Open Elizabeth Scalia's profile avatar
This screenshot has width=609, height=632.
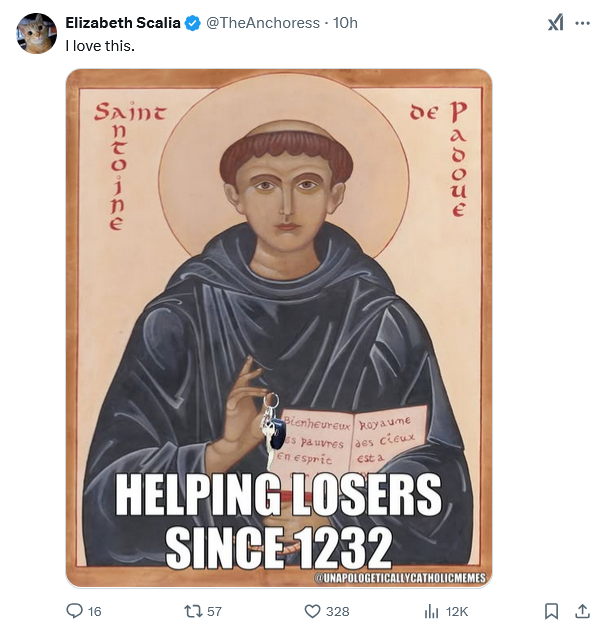pyautogui.click(x=37, y=33)
